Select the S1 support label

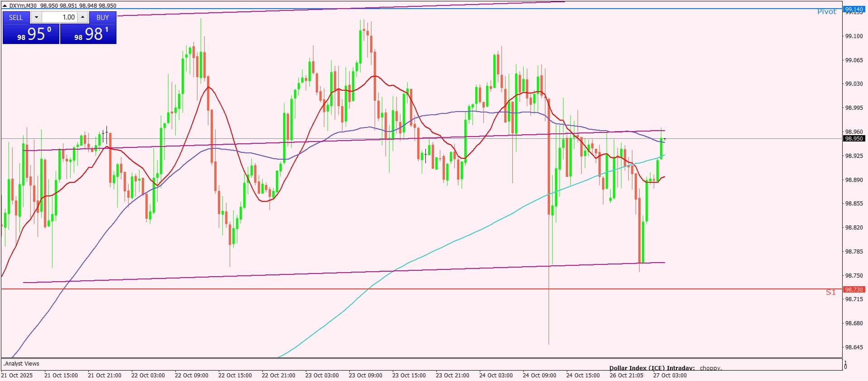coord(830,293)
